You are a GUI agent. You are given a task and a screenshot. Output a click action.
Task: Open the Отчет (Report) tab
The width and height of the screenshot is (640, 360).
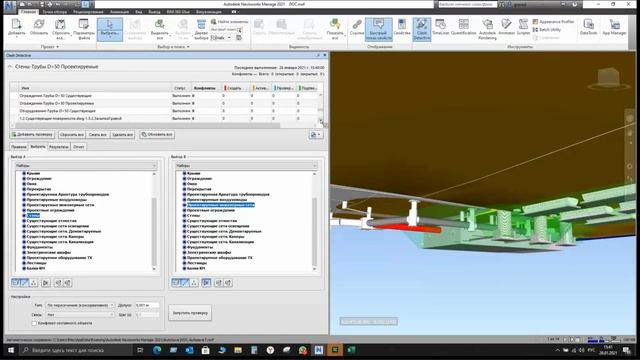point(78,147)
